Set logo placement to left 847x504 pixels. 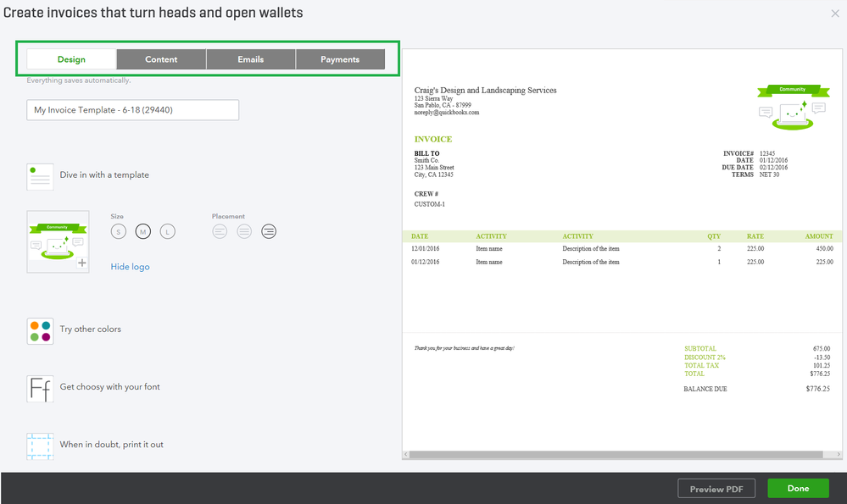point(220,231)
